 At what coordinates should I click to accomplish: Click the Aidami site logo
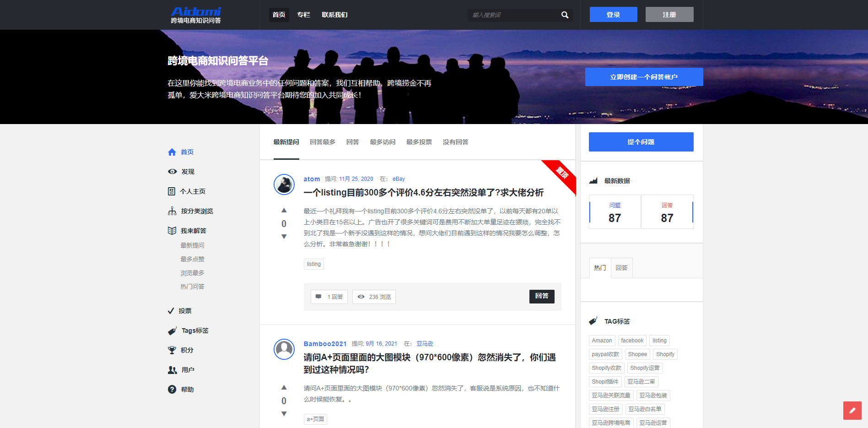[196, 15]
